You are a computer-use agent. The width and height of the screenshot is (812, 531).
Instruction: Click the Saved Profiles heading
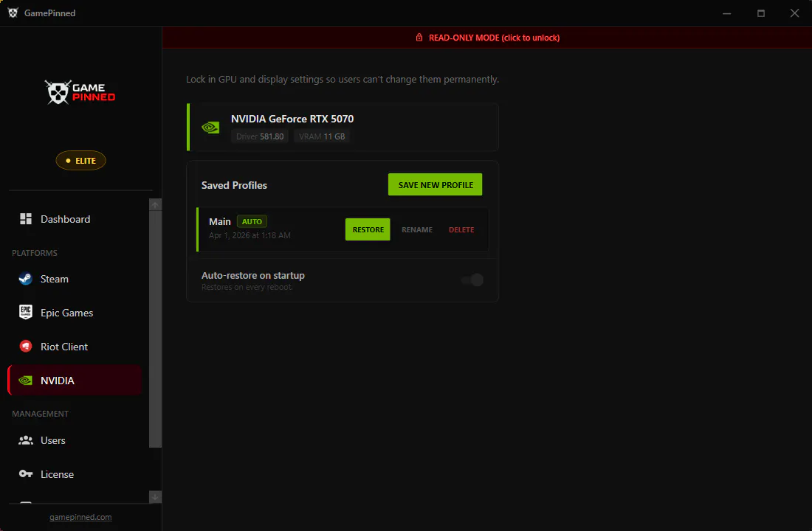point(234,185)
